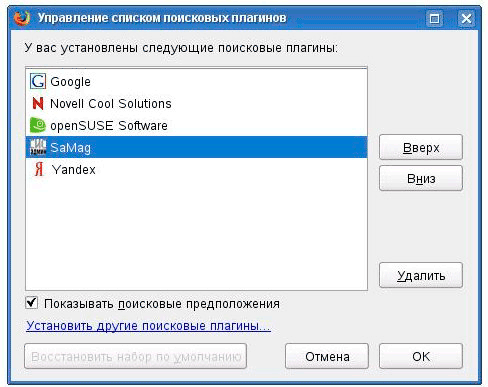488x387 pixels.
Task: Confirm changes with OK button
Action: click(421, 356)
